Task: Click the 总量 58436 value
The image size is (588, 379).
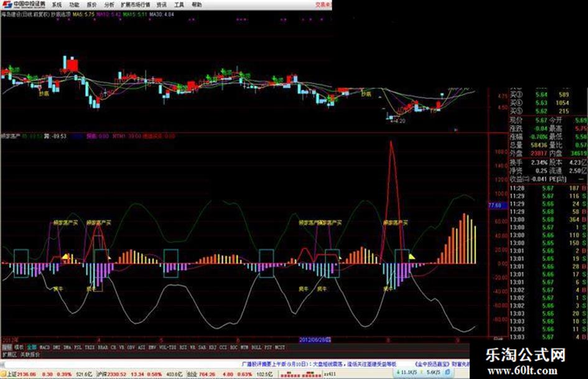Action: pos(539,145)
